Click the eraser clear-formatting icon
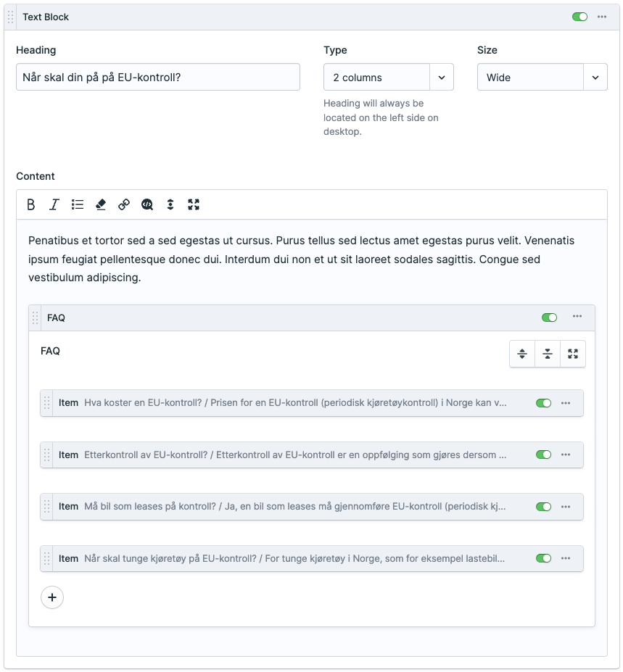Image resolution: width=623 pixels, height=672 pixels. [101, 204]
